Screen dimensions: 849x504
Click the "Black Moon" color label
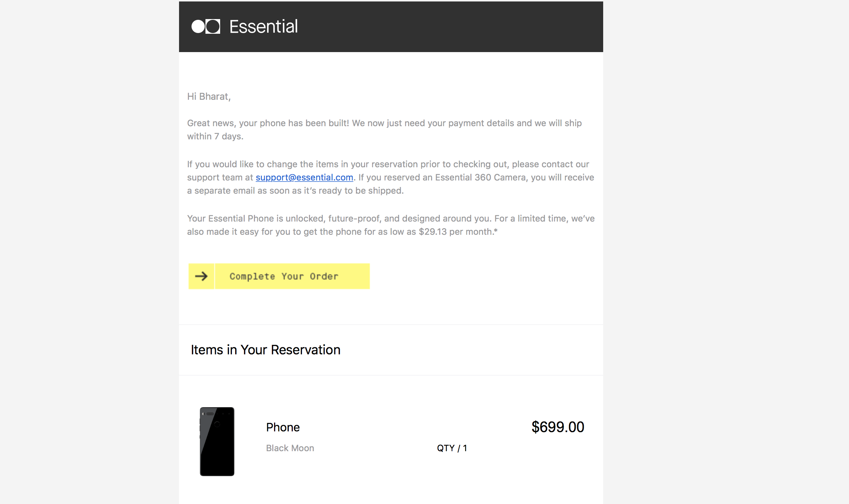click(x=290, y=448)
